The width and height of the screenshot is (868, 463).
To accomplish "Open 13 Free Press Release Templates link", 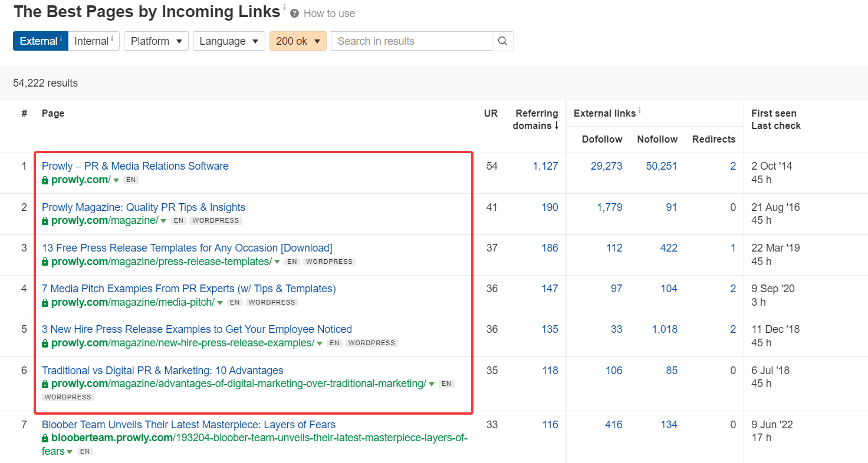I will [187, 248].
